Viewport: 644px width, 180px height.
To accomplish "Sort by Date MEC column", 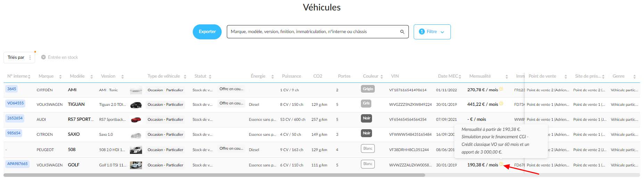I will [460, 77].
